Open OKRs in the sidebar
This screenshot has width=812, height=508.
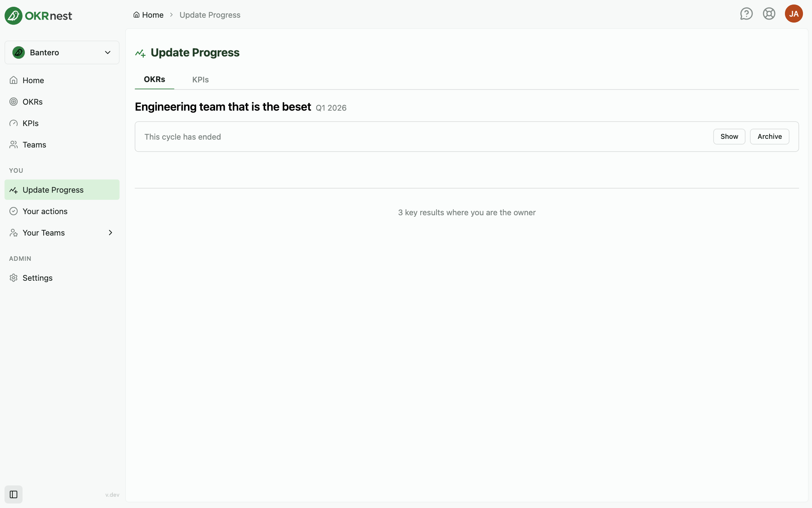click(x=62, y=102)
